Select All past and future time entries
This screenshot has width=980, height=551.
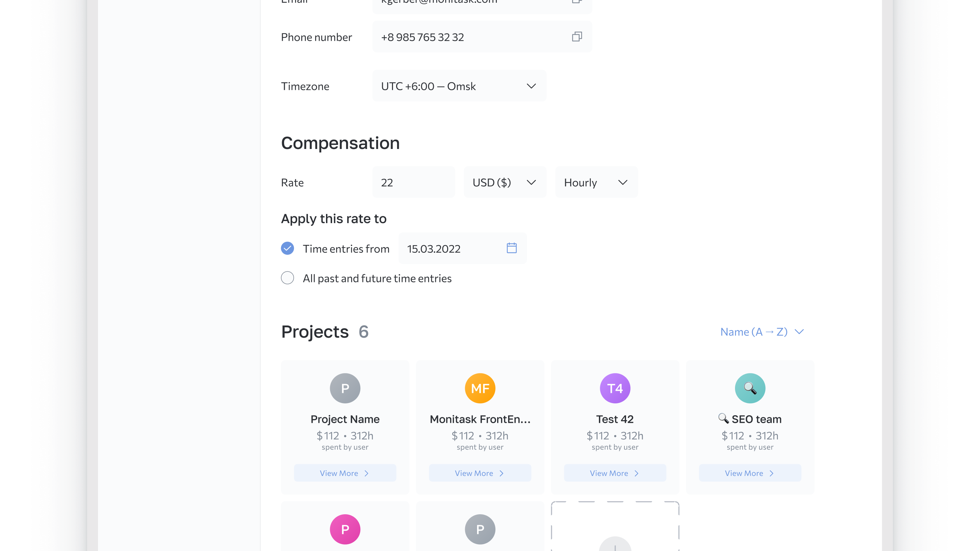click(x=288, y=278)
